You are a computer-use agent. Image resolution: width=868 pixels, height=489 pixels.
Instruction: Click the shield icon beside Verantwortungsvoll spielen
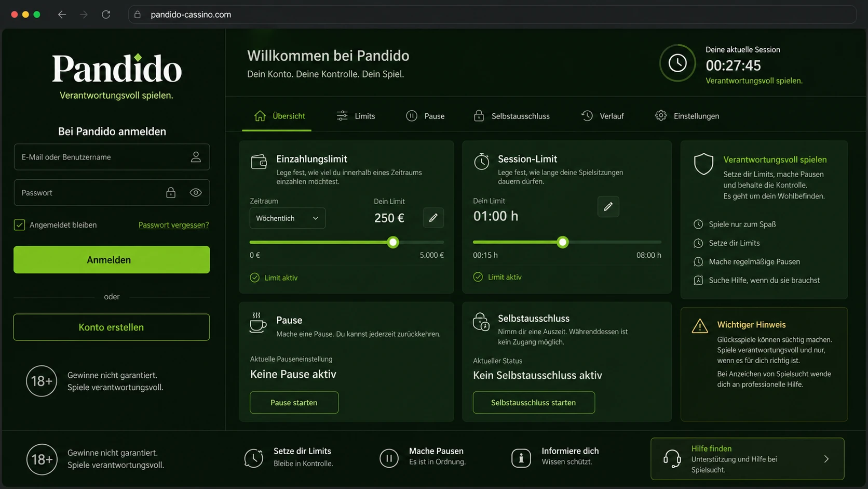703,164
